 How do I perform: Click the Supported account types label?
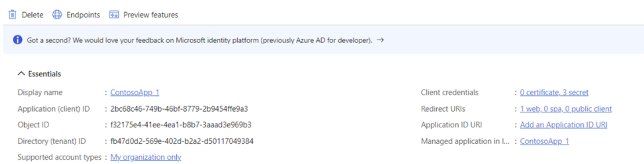[60, 157]
